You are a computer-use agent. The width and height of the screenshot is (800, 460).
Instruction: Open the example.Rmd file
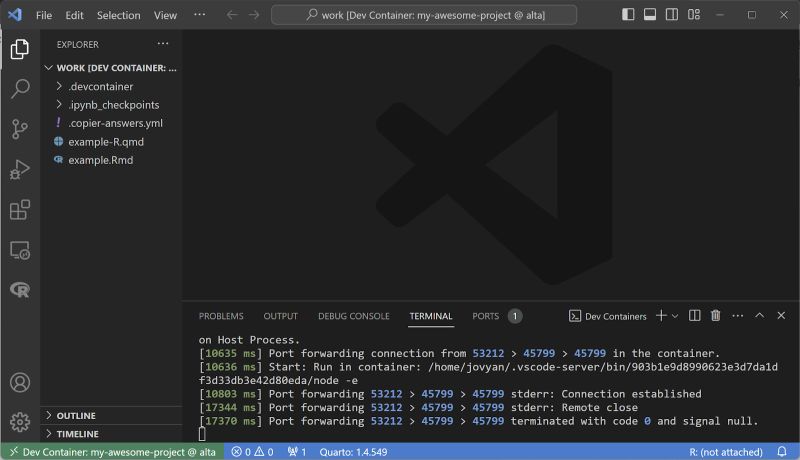(x=111, y=160)
